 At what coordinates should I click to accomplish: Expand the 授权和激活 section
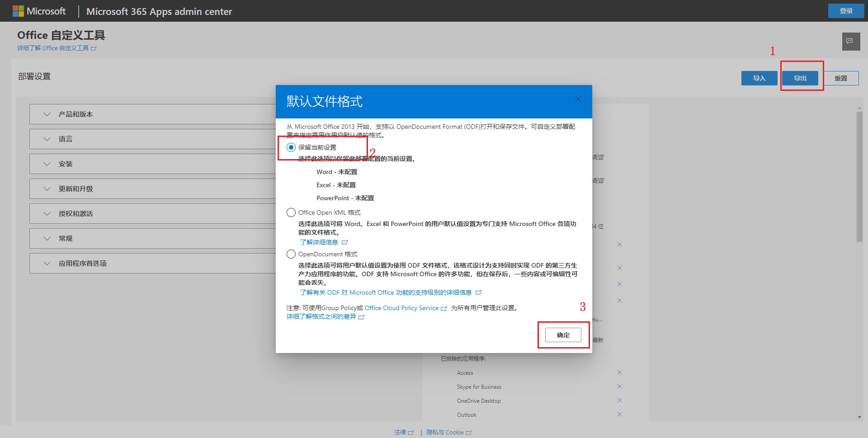click(153, 214)
